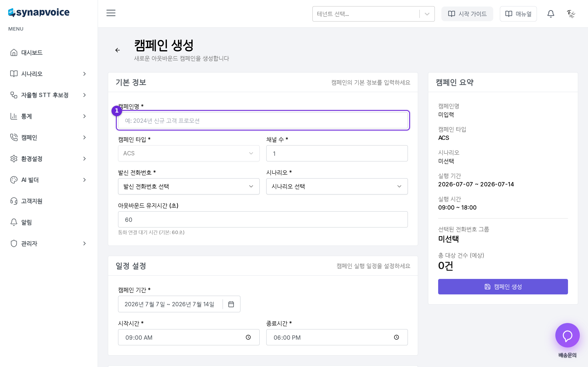Open the 배송문의 chat bubble
This screenshot has height=367, width=588.
[567, 335]
